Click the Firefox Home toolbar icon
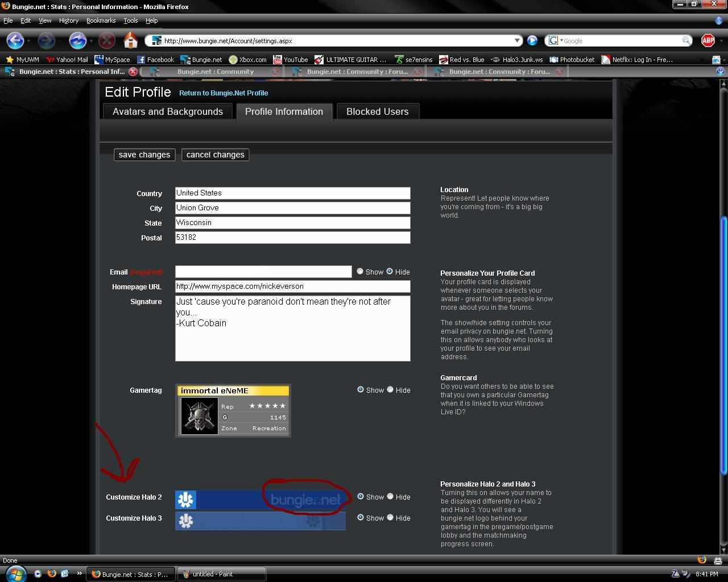 pos(131,40)
